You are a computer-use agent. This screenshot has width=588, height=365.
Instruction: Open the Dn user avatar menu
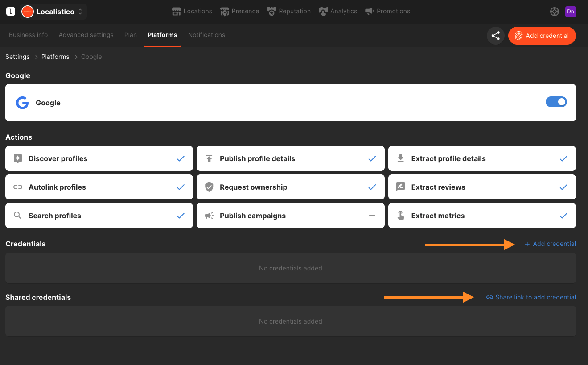[571, 12]
